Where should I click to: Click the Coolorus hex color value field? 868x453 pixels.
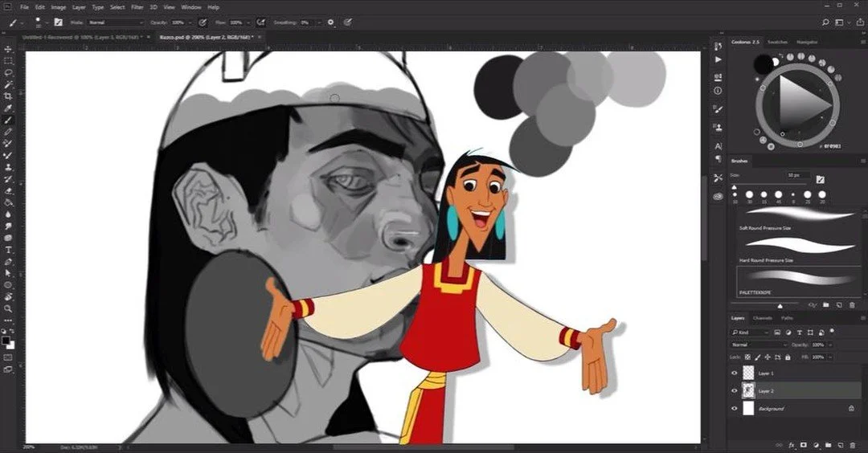(x=832, y=146)
